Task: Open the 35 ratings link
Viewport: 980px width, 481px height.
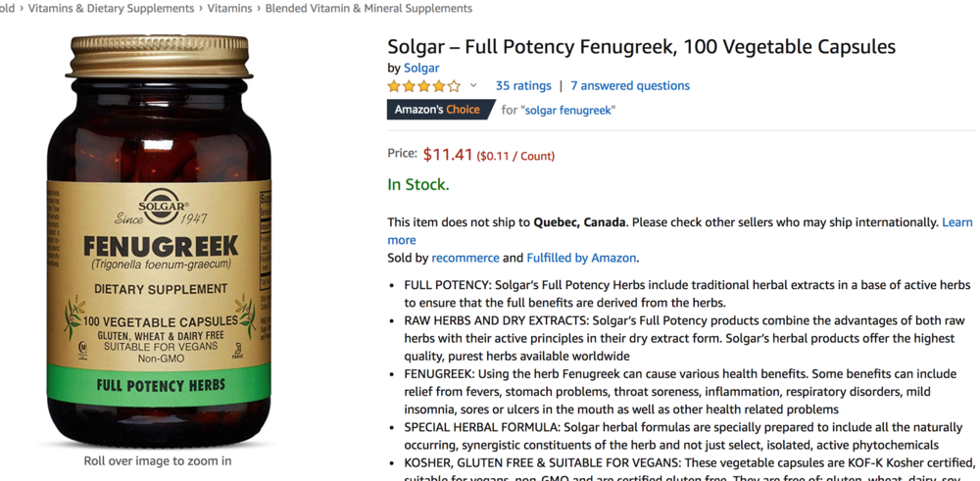Action: point(523,86)
